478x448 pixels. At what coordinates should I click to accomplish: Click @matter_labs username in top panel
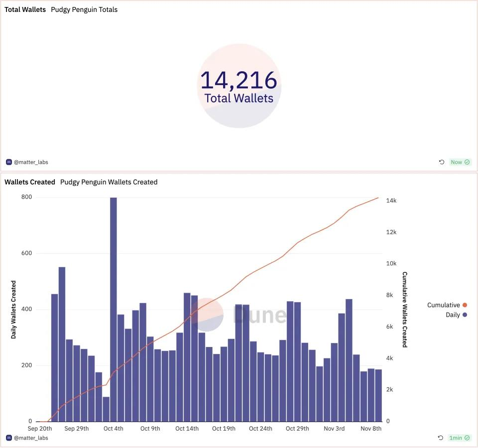(31, 162)
